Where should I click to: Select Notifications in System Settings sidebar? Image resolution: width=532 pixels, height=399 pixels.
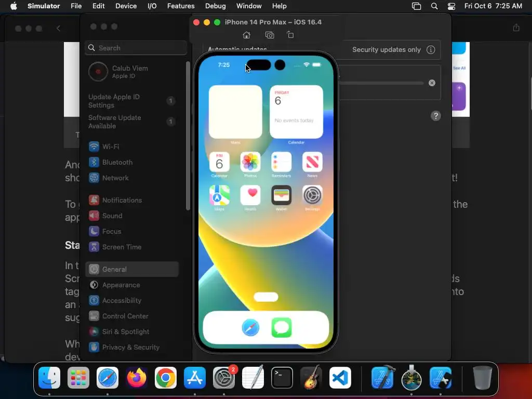pyautogui.click(x=131, y=200)
